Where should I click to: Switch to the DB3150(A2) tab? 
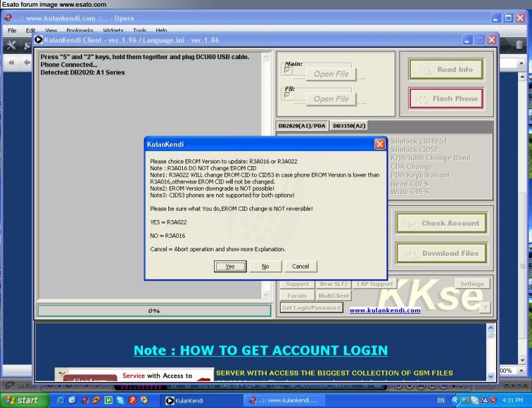pos(349,126)
